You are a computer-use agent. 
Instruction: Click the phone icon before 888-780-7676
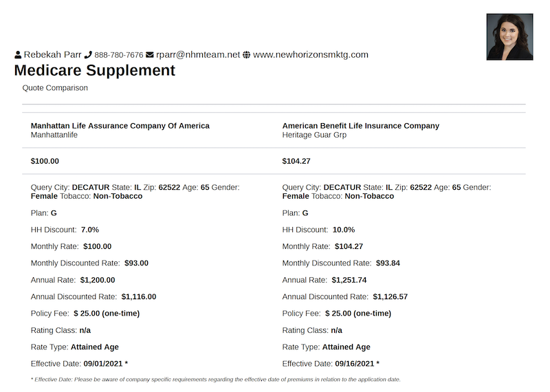point(88,55)
